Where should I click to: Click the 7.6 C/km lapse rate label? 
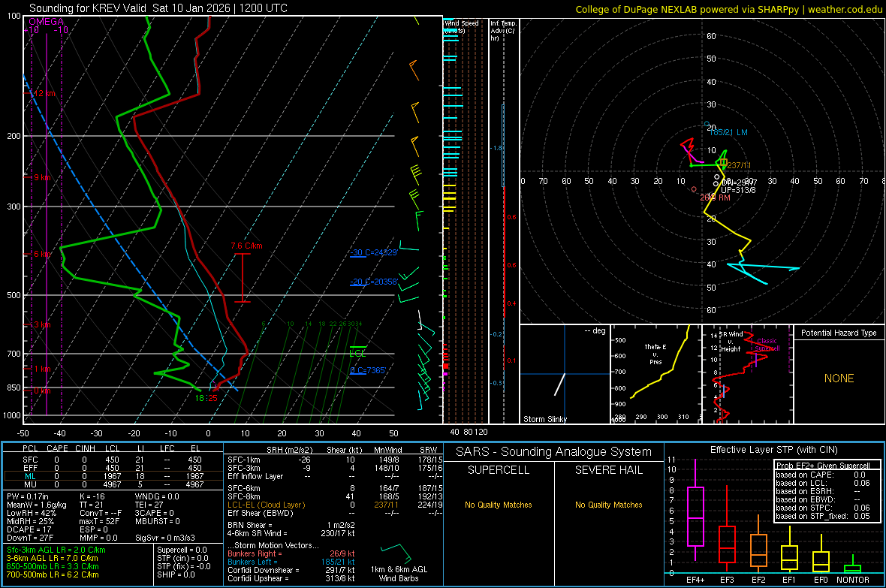point(246,246)
